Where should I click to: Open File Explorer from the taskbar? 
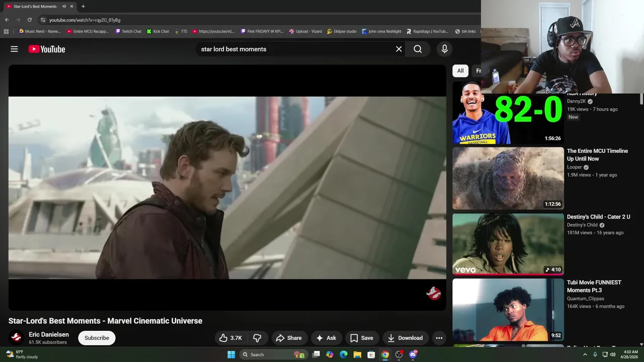point(357,354)
